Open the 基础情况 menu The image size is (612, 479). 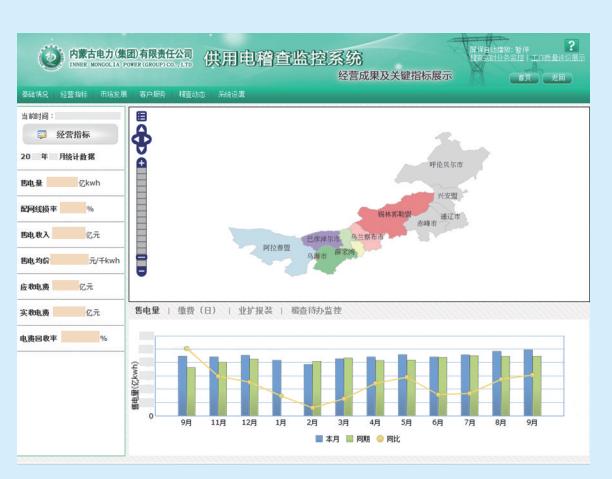click(x=35, y=94)
